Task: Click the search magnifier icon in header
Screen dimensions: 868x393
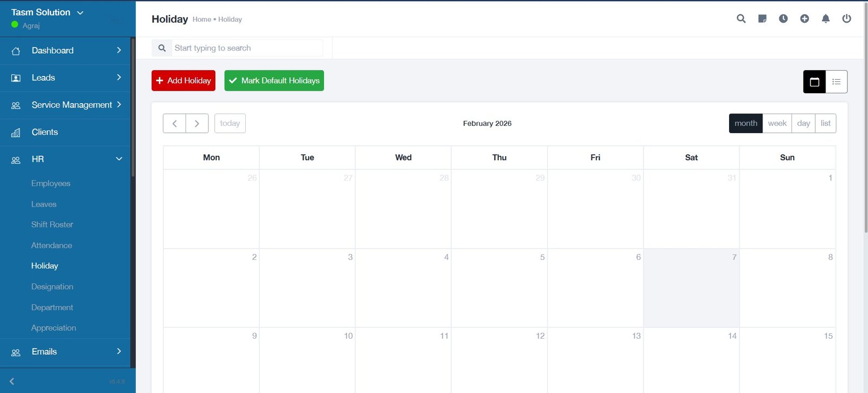Action: pyautogui.click(x=741, y=19)
